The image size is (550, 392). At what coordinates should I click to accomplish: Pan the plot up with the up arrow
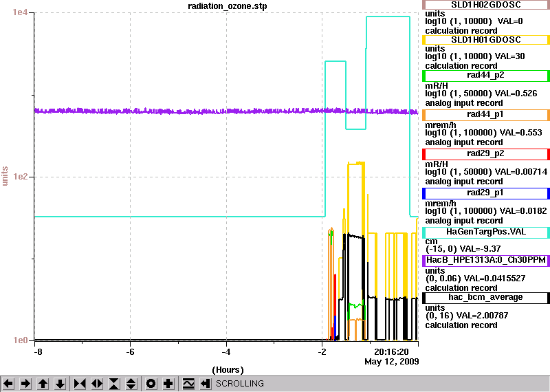pyautogui.click(x=43, y=384)
